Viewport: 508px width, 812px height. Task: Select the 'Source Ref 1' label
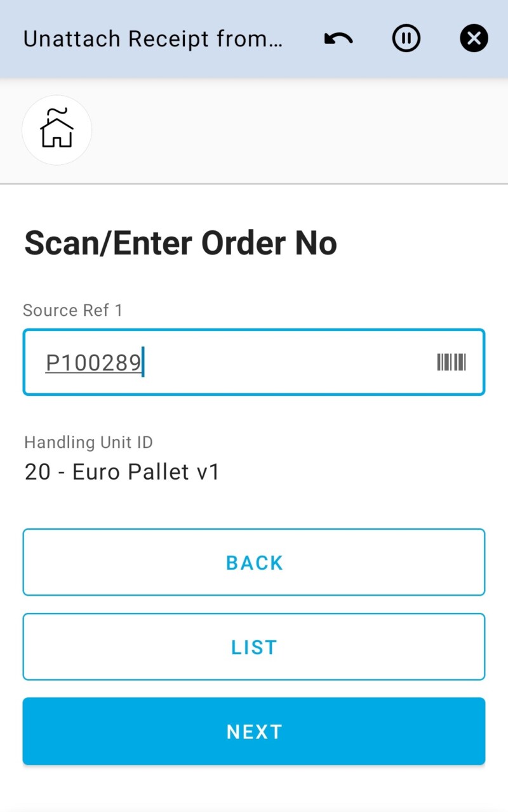click(x=72, y=310)
